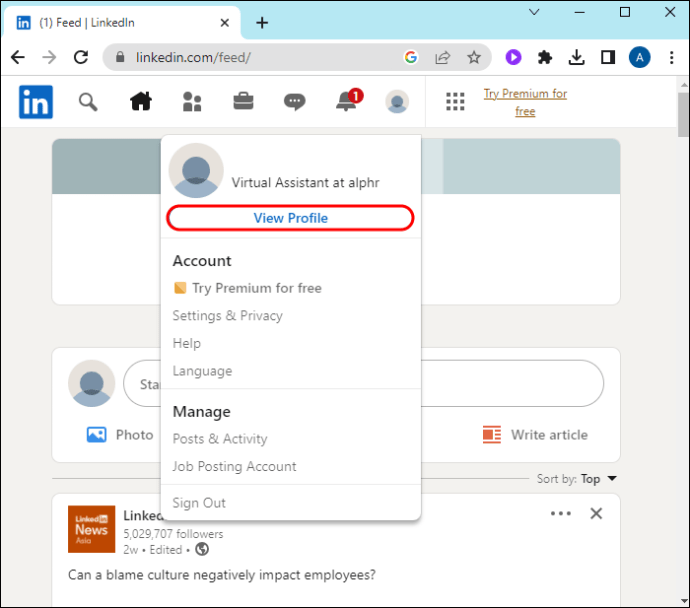Click the Start a post input field
Image resolution: width=690 pixels, height=608 pixels.
tap(363, 384)
